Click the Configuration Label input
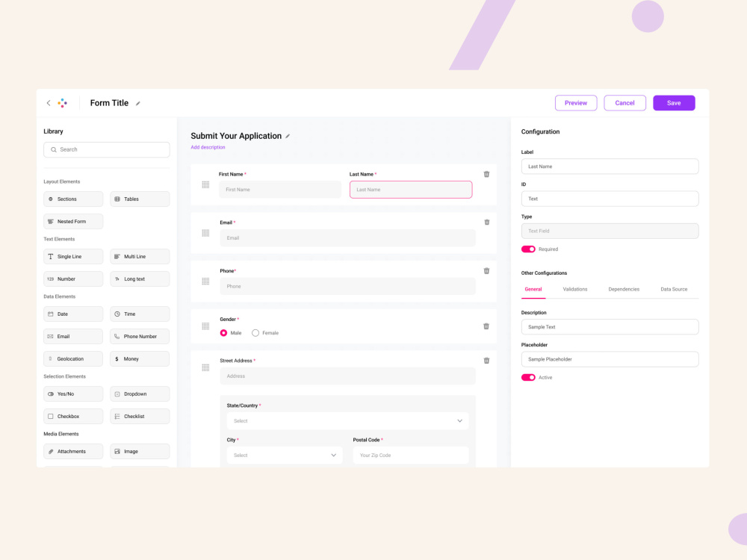747x560 pixels. (x=610, y=167)
